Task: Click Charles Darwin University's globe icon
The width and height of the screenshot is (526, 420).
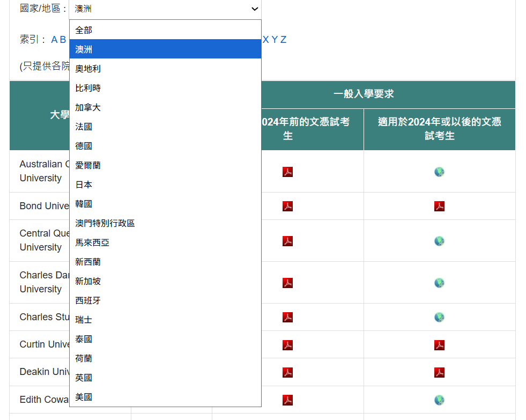Action: (x=439, y=283)
